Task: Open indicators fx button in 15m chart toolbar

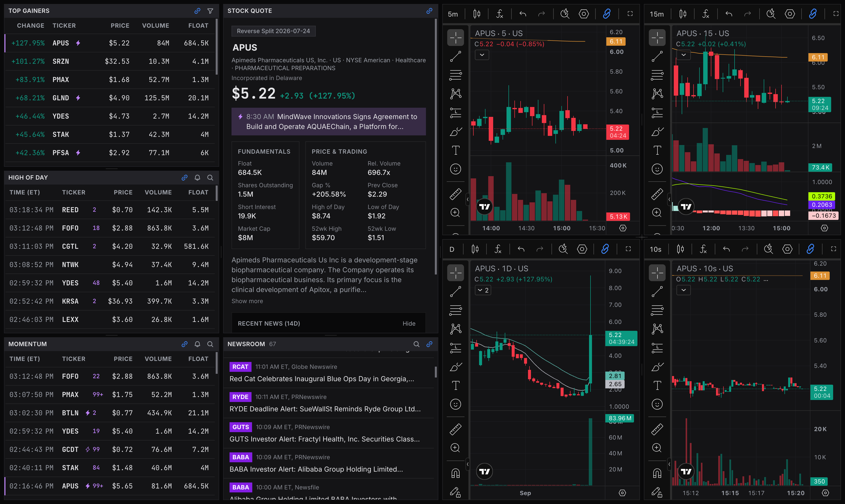Action: click(706, 14)
